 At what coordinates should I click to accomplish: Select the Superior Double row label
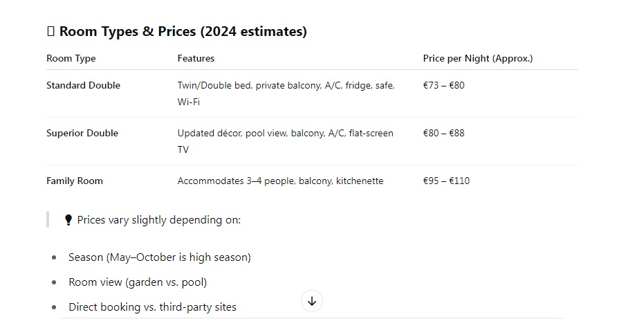[82, 133]
